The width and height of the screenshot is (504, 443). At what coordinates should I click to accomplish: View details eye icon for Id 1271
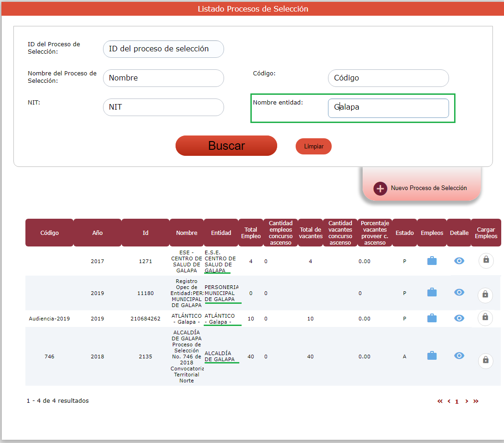click(459, 261)
